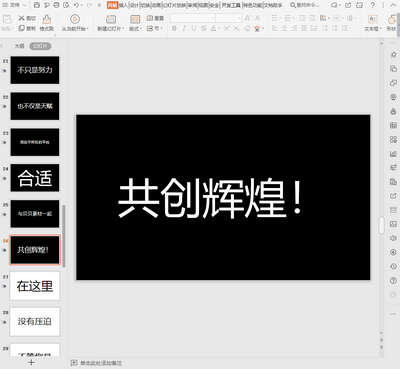
Task: Select slide 28 thumbnail 没有压迫
Action: click(35, 322)
